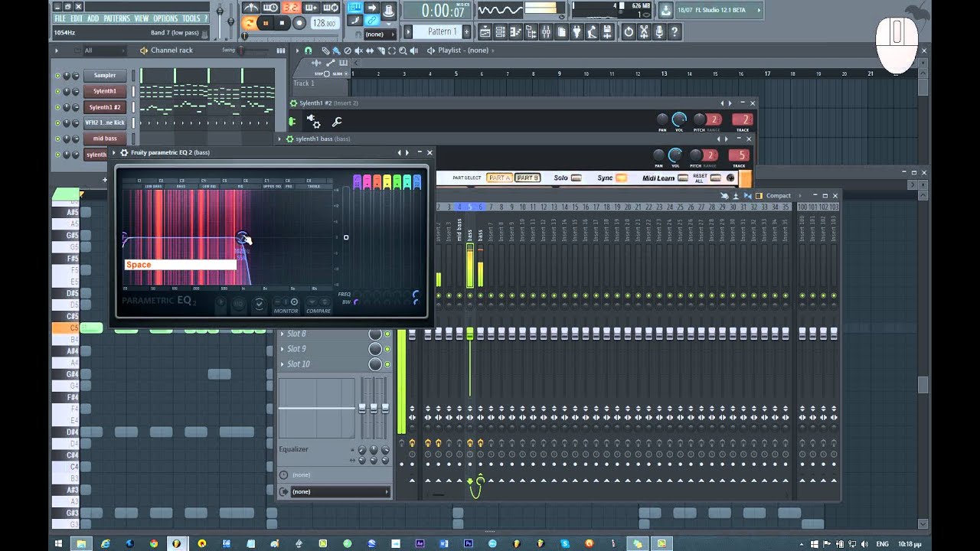The height and width of the screenshot is (551, 980).
Task: Open help with the question mark icon
Action: 675,32
